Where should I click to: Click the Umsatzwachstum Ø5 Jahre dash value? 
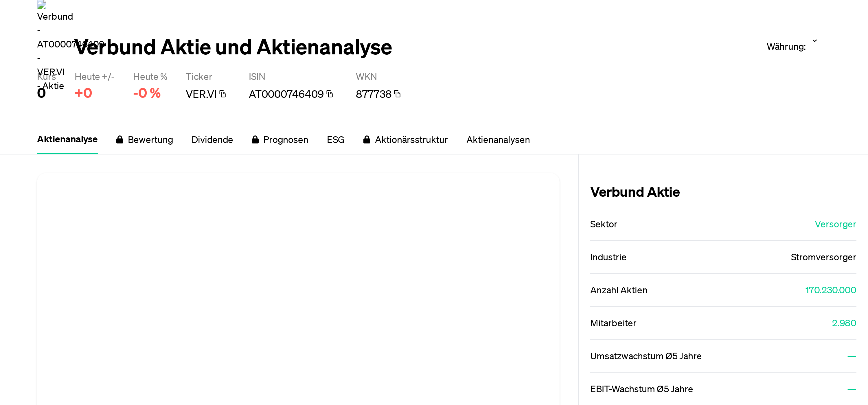852,356
